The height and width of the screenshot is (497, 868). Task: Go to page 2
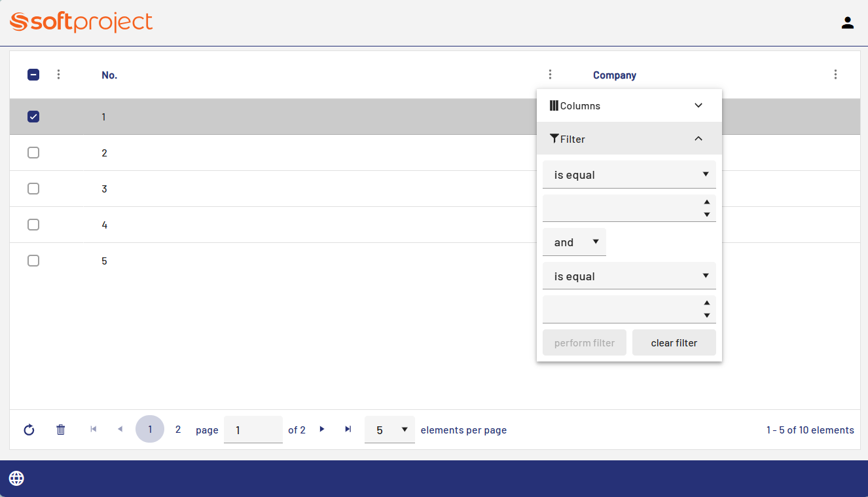coord(178,430)
